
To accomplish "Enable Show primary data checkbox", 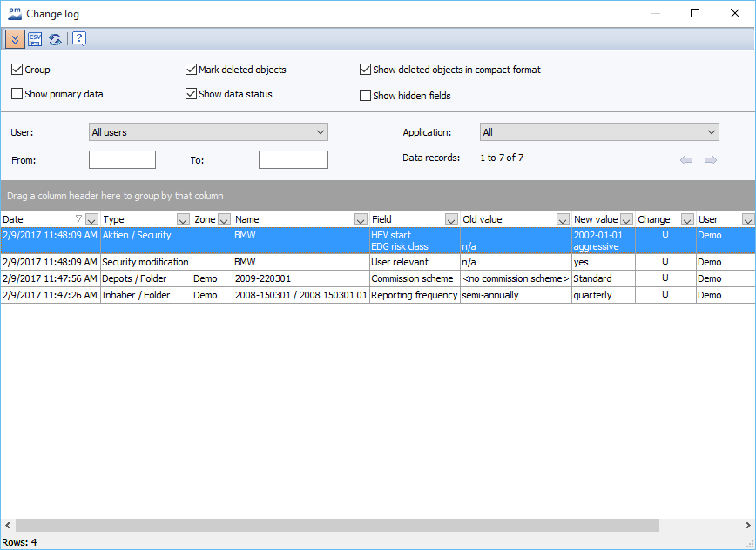I will (x=17, y=94).
